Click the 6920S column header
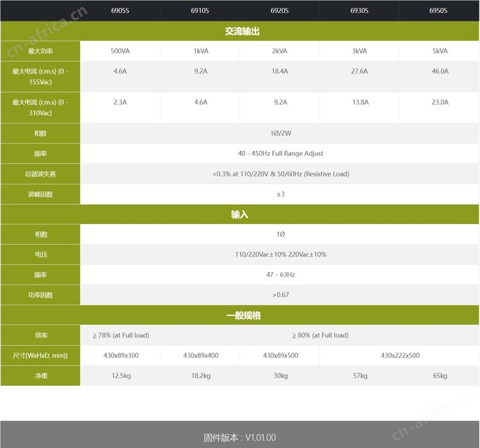Viewport: 480px width, 448px height. tap(280, 11)
